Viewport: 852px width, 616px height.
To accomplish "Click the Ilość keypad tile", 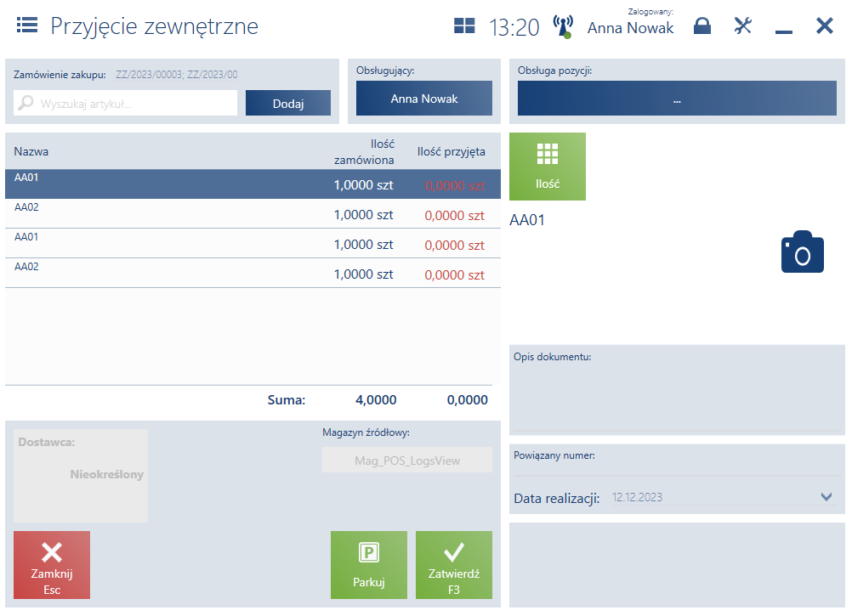I will 548,167.
